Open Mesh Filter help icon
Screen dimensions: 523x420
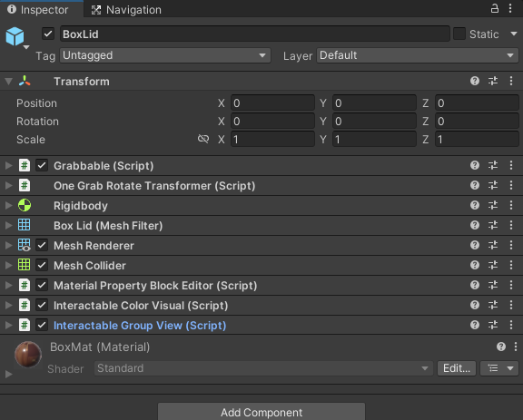coord(475,225)
